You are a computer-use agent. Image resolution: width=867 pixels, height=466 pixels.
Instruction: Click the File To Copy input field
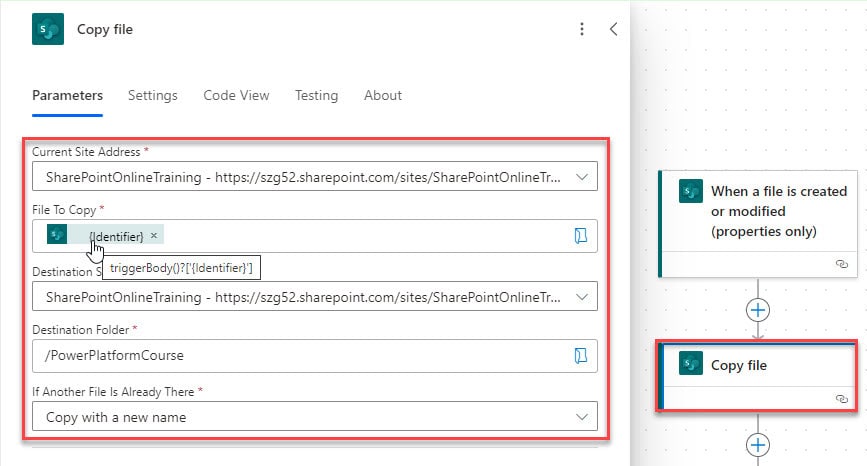point(315,236)
